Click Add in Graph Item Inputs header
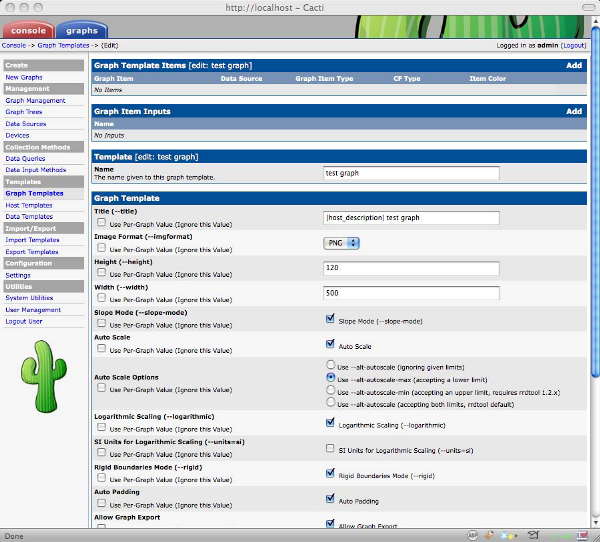 pyautogui.click(x=574, y=111)
